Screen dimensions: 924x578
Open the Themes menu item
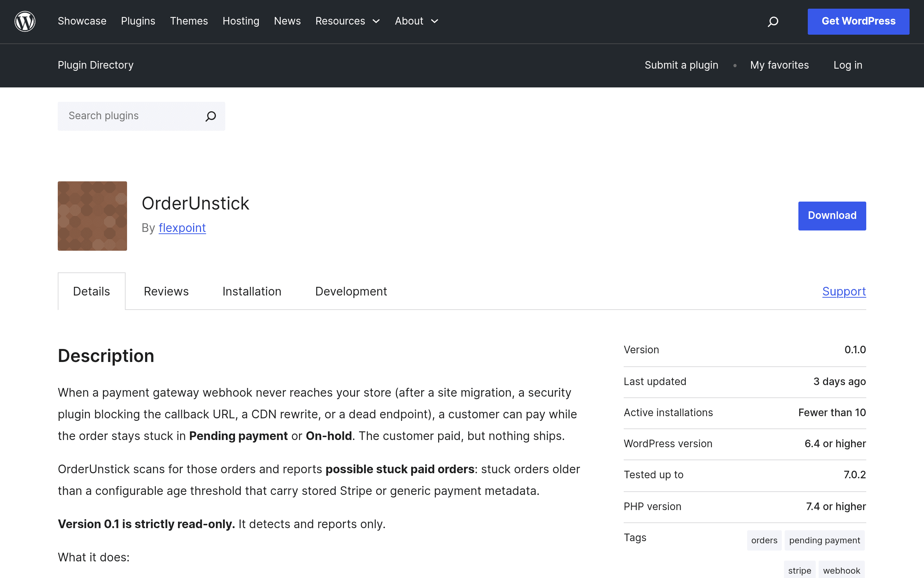189,21
